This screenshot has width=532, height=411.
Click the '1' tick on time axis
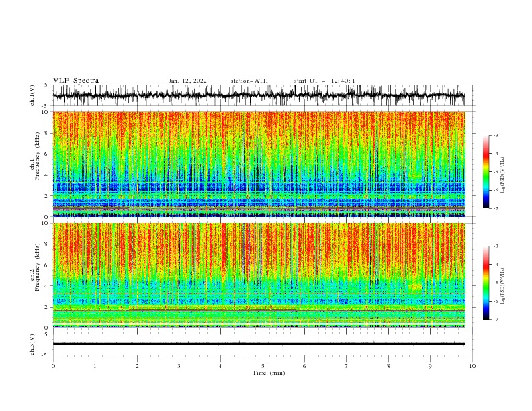coord(95,366)
